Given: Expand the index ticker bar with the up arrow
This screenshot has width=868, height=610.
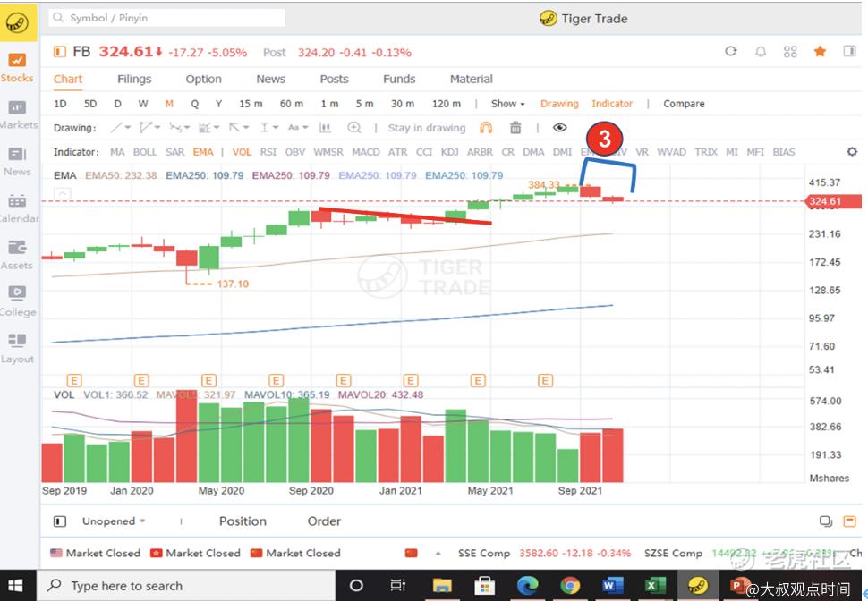Looking at the screenshot, I should tap(438, 553).
